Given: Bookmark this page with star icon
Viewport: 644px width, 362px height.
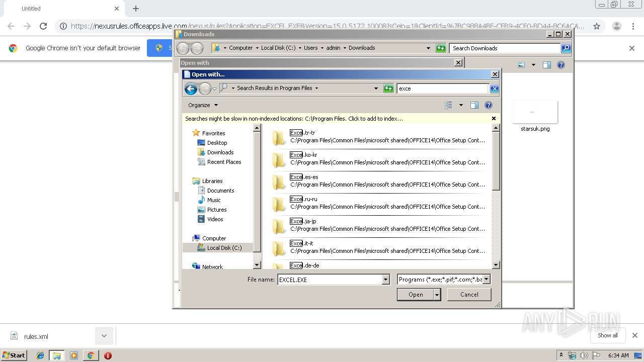Looking at the screenshot, I should tap(597, 26).
